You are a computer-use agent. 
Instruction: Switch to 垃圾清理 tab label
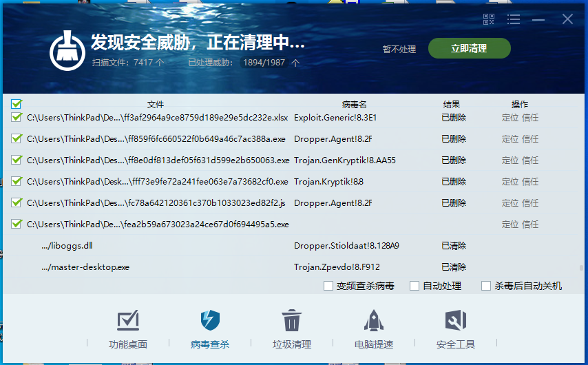pos(292,344)
